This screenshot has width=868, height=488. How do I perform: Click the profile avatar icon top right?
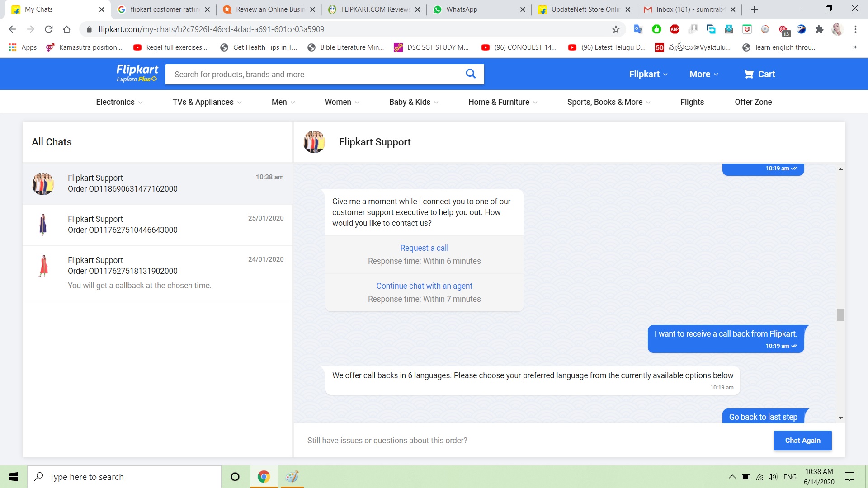(838, 28)
